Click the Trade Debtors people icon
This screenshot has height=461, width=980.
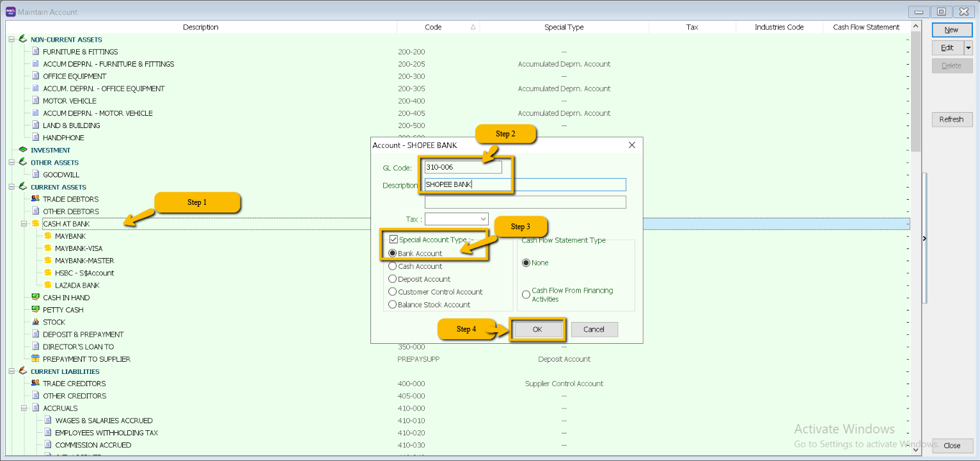(x=35, y=199)
